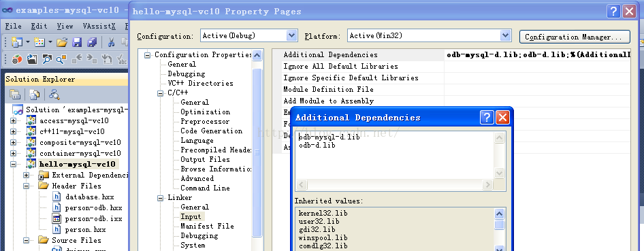
Task: Select person-odb.hxx header file
Action: click(x=94, y=208)
